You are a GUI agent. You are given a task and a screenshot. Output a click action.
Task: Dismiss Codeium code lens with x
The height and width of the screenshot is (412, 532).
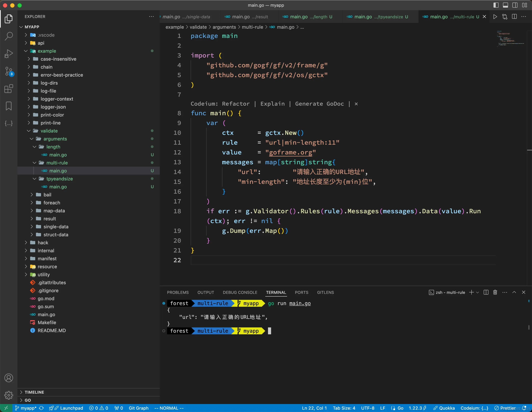tap(356, 104)
